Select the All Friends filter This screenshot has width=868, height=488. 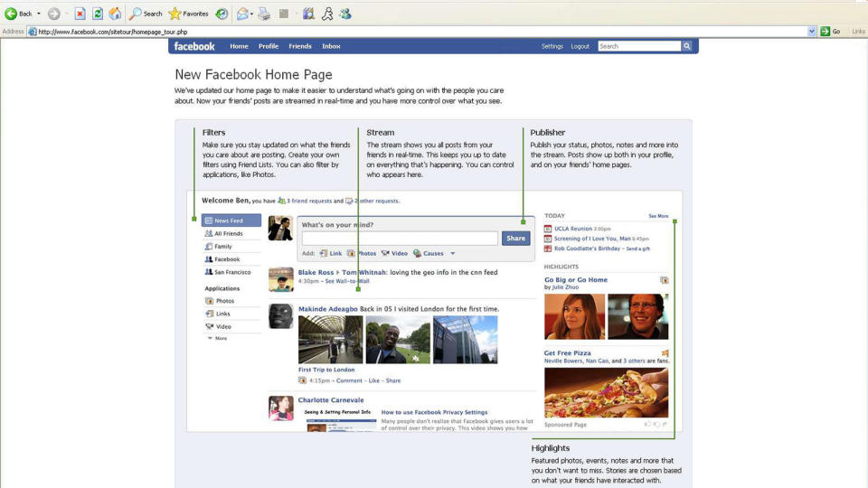pos(229,233)
